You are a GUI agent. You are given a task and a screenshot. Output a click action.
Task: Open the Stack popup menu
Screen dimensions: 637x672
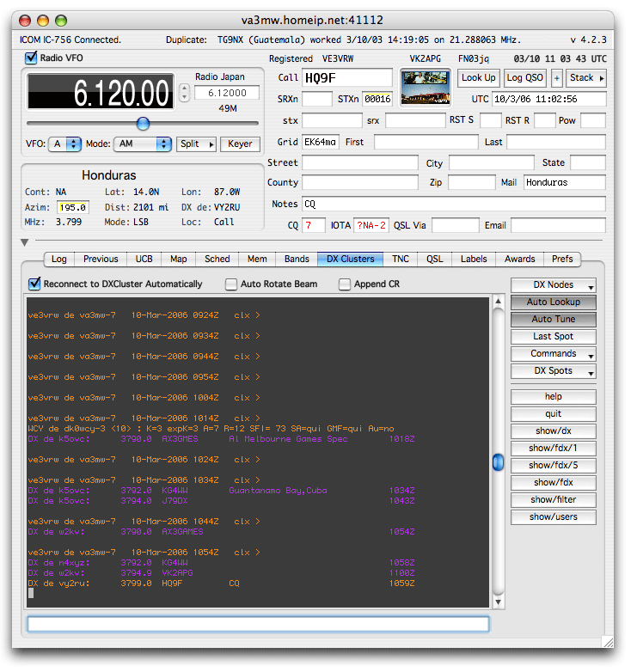pyautogui.click(x=586, y=78)
